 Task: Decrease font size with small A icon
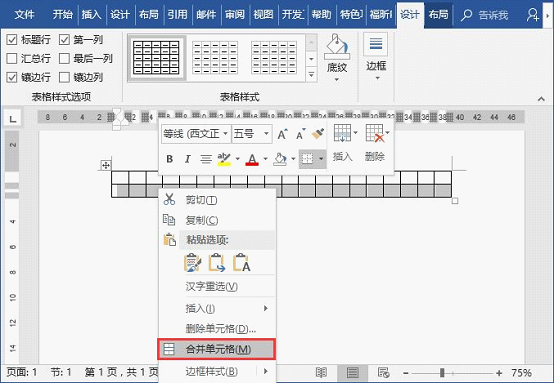[x=300, y=134]
